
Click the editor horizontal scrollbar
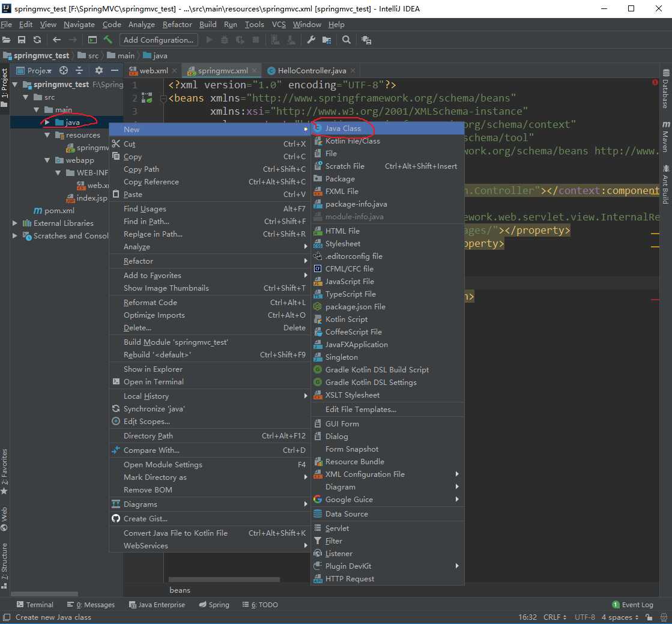224,580
